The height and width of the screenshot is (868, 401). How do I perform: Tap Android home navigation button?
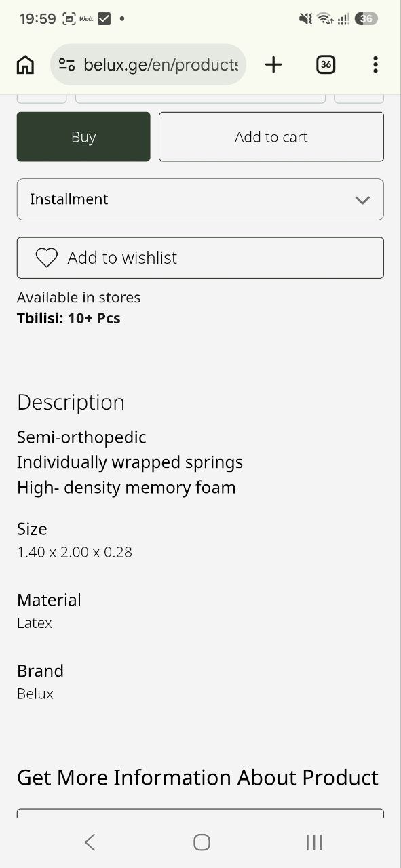click(202, 842)
